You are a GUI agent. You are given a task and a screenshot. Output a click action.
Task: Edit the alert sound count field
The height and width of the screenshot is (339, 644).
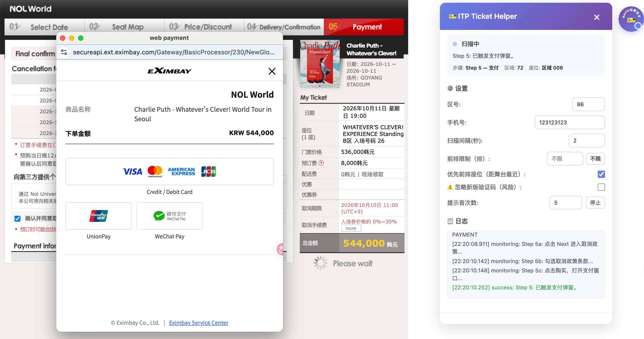(x=566, y=203)
